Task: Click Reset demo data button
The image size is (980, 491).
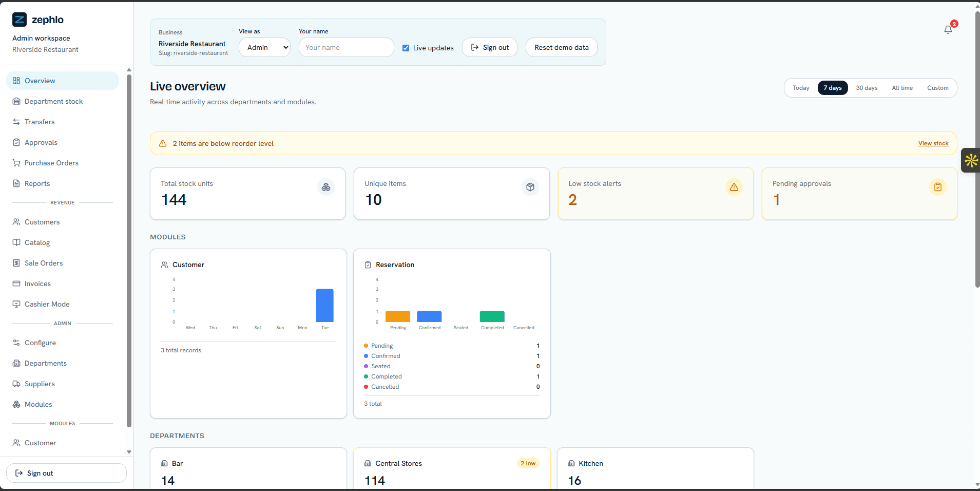Action: [562, 47]
